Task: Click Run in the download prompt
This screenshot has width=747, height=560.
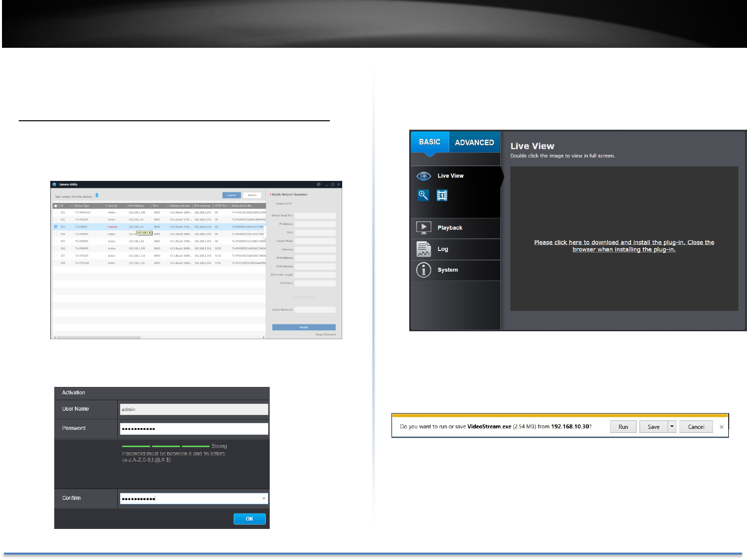Action: [623, 427]
